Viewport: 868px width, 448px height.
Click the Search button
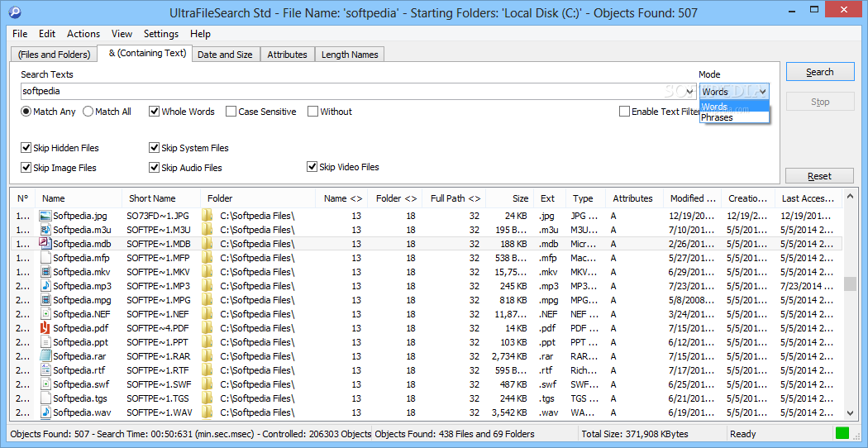(819, 72)
